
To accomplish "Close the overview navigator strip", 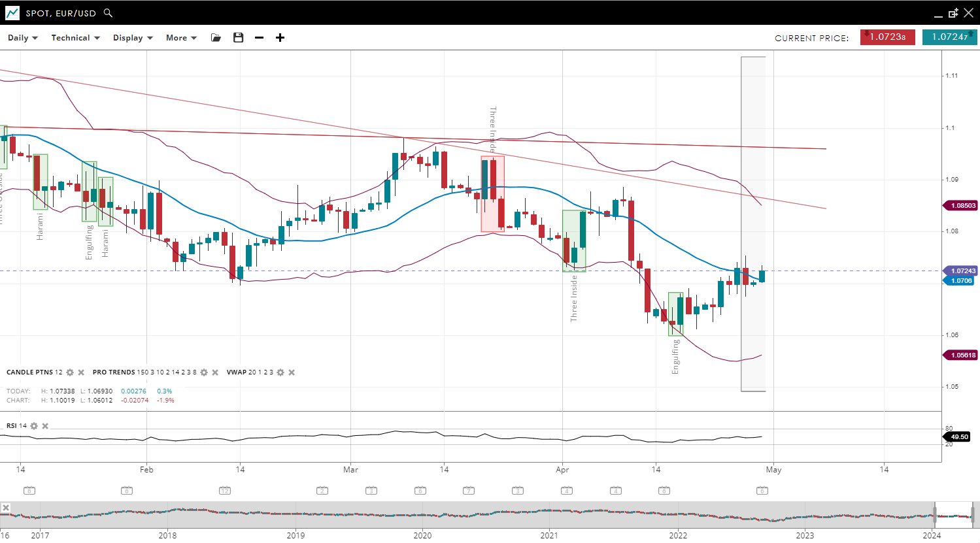I will pyautogui.click(x=6, y=508).
